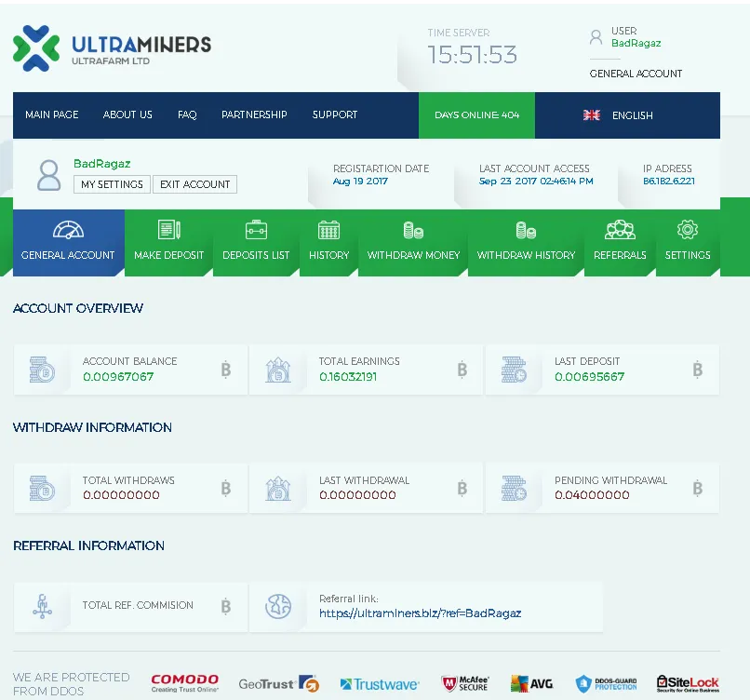Image resolution: width=750 pixels, height=700 pixels.
Task: Switch to REFERRALS tab label
Action: click(620, 255)
